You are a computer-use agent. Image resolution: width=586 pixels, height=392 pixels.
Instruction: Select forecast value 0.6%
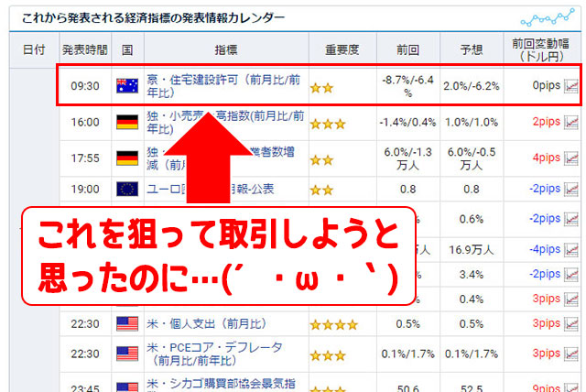472,219
